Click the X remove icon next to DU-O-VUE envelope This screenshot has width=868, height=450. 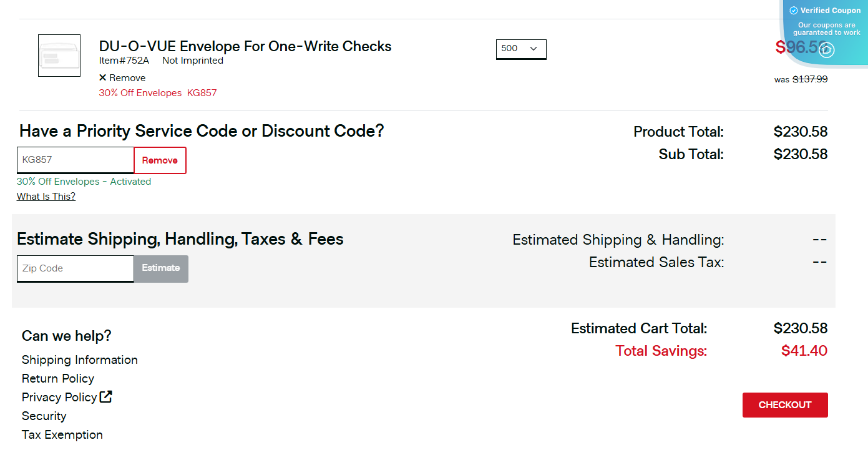[103, 77]
